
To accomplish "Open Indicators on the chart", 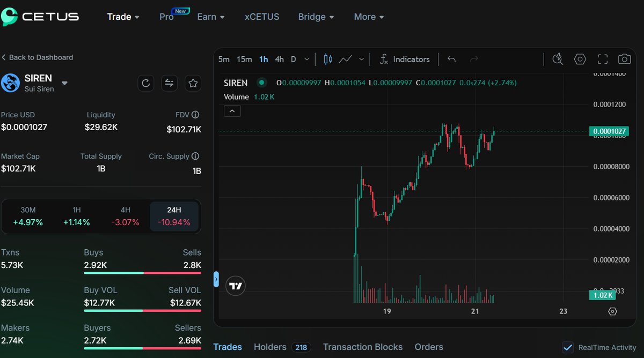I will pyautogui.click(x=405, y=59).
